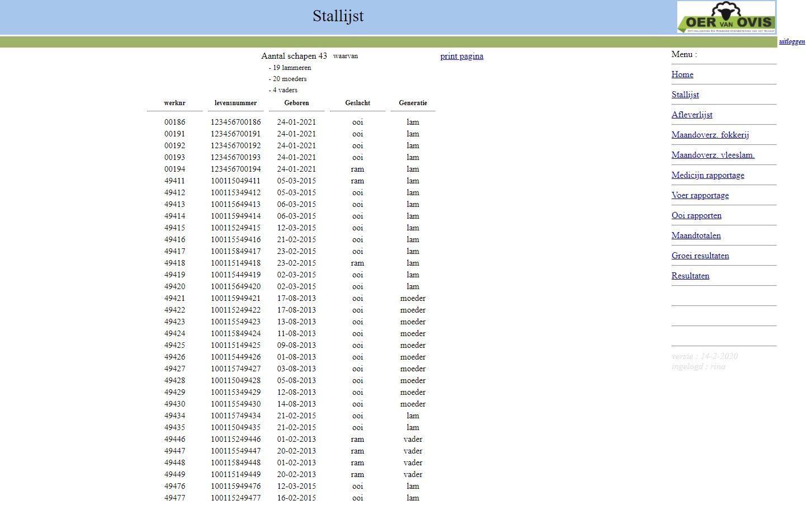Open Maandoverz. fokkerij report

tap(710, 135)
